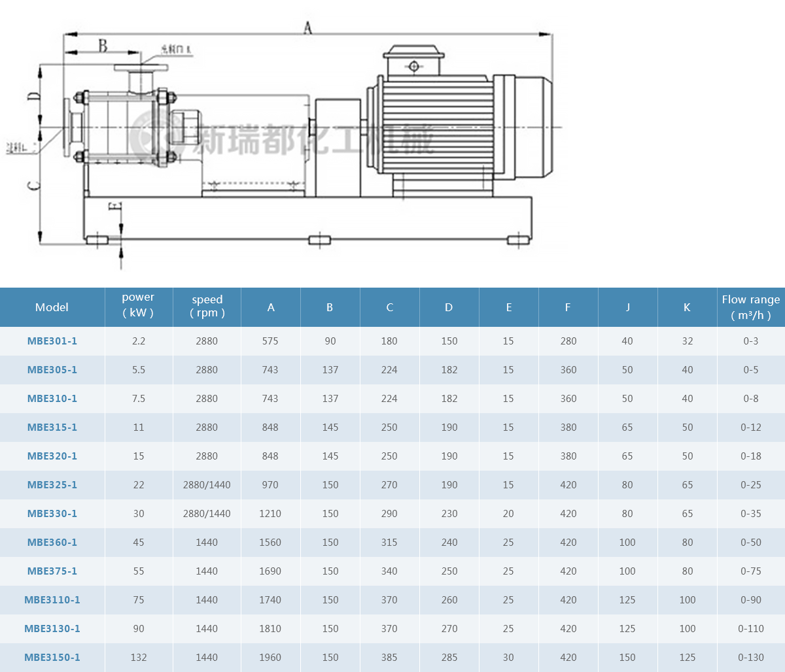Click the MBE3150-1 model name

tap(52, 658)
